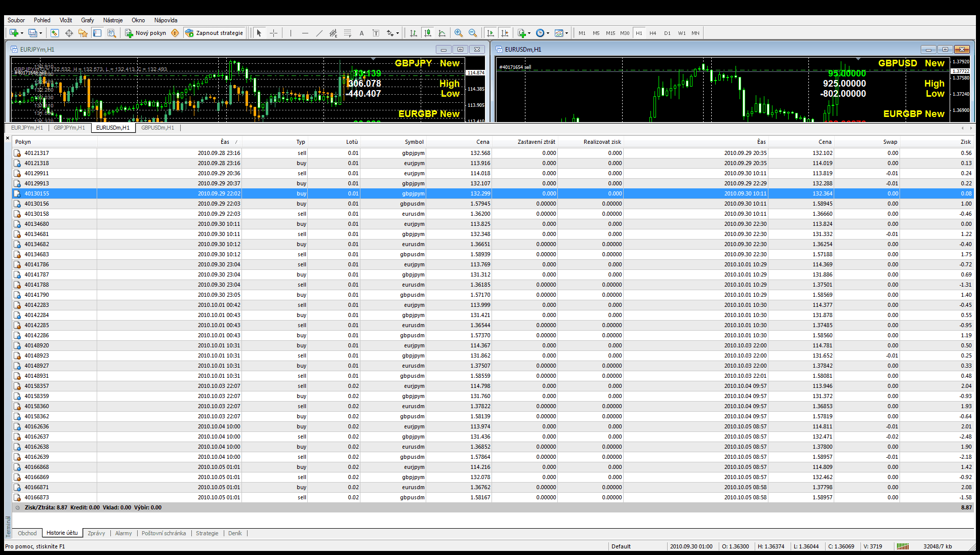This screenshot has width=980, height=555.
Task: Sort by the Symbol column header
Action: coord(393,142)
